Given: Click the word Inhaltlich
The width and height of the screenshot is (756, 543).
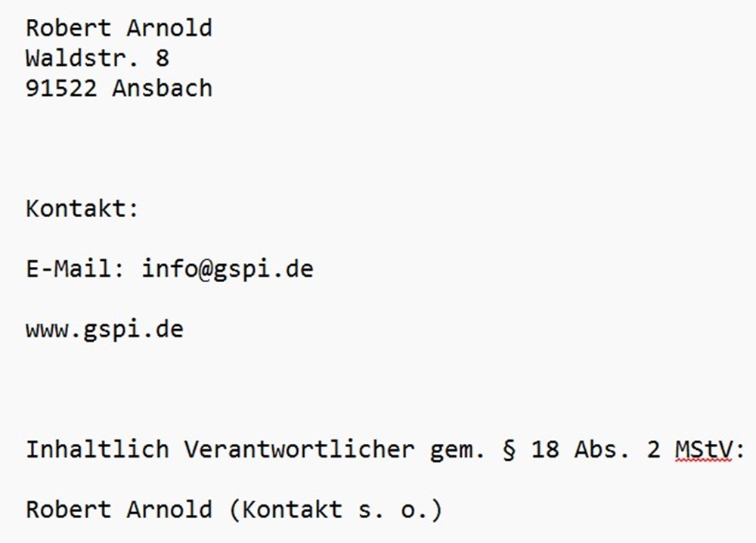Looking at the screenshot, I should click(x=98, y=449).
